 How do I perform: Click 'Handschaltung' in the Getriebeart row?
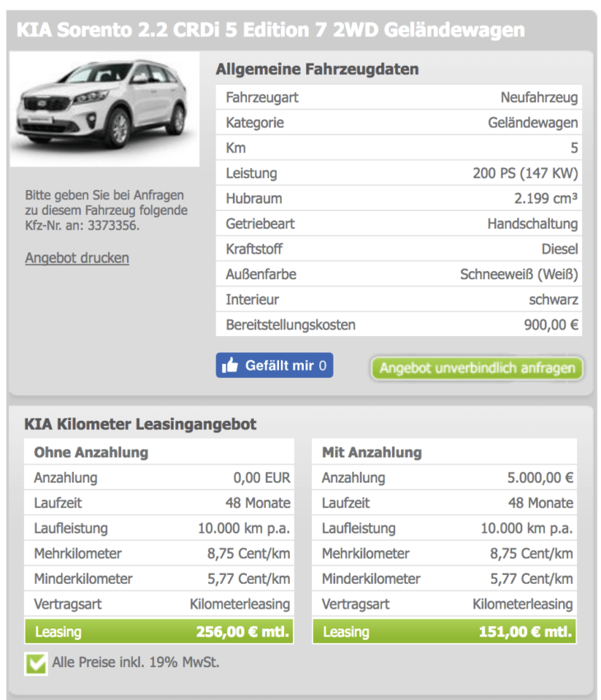point(533,224)
